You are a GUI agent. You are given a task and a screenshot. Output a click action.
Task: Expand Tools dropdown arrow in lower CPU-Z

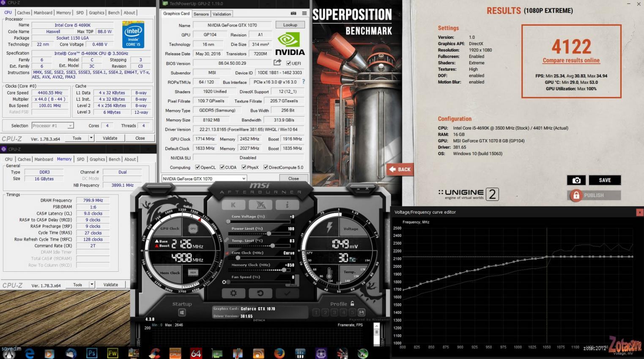(92, 285)
